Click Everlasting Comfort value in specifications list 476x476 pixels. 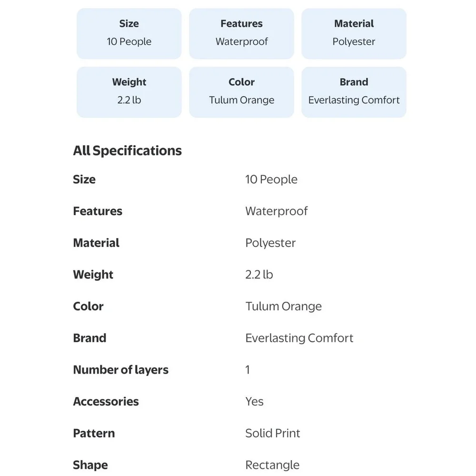coord(299,338)
